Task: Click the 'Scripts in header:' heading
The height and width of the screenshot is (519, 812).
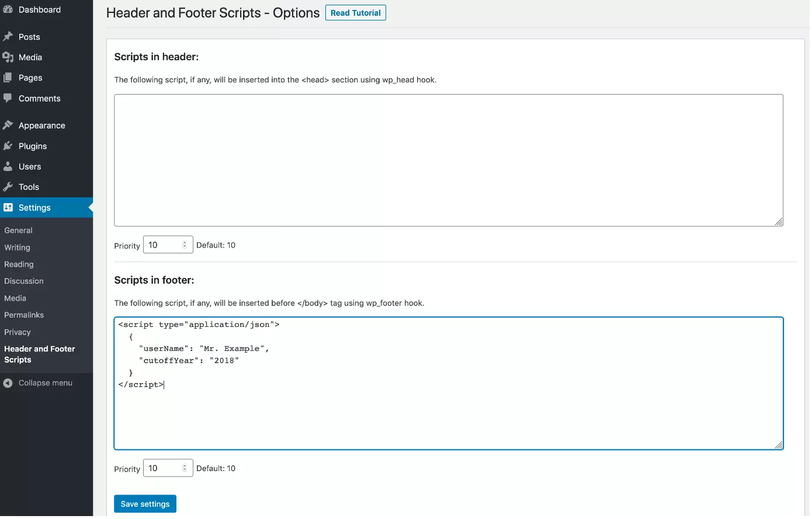Action: click(x=157, y=57)
